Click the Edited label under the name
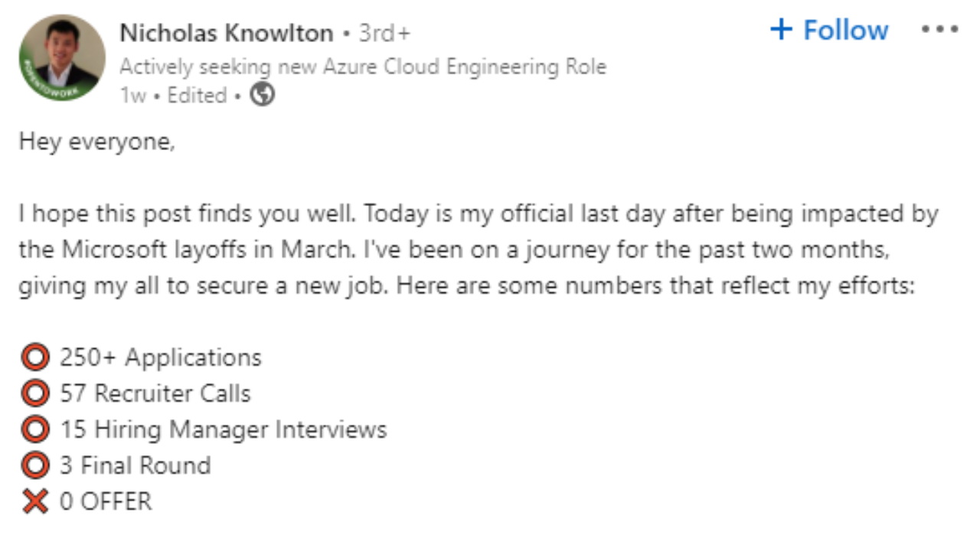The width and height of the screenshot is (980, 551). click(198, 96)
